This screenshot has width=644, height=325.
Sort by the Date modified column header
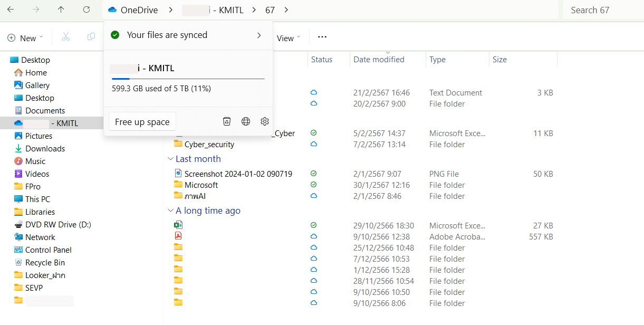coord(379,60)
